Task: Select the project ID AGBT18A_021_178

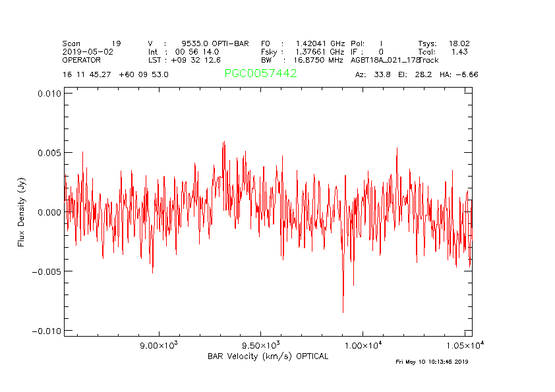Action: coord(385,59)
